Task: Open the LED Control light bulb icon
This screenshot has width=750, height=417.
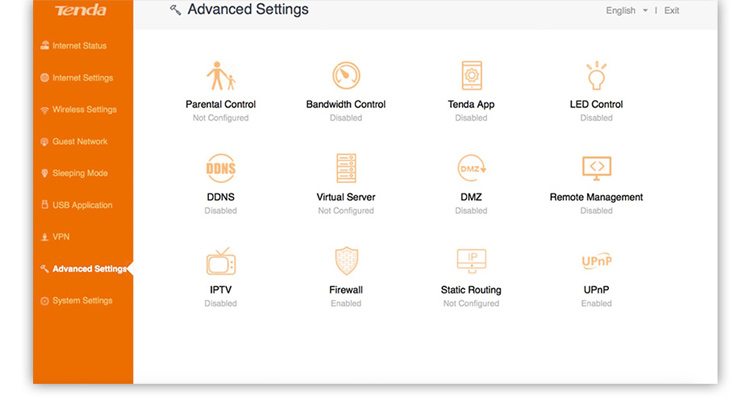Action: (596, 76)
